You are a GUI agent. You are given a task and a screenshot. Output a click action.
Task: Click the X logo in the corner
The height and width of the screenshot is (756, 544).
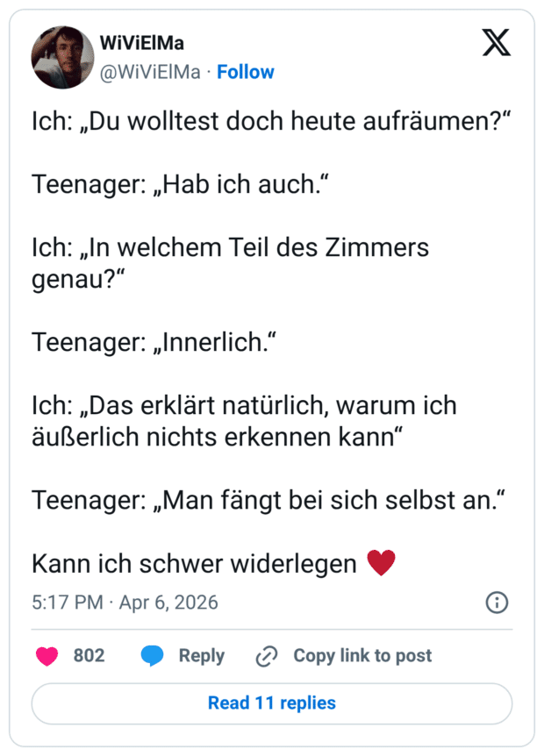click(x=497, y=42)
